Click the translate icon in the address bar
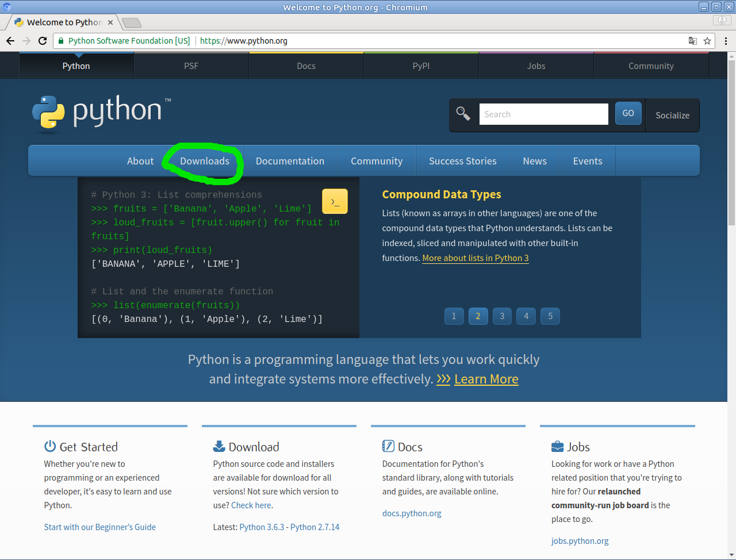This screenshot has width=736, height=560. click(692, 41)
